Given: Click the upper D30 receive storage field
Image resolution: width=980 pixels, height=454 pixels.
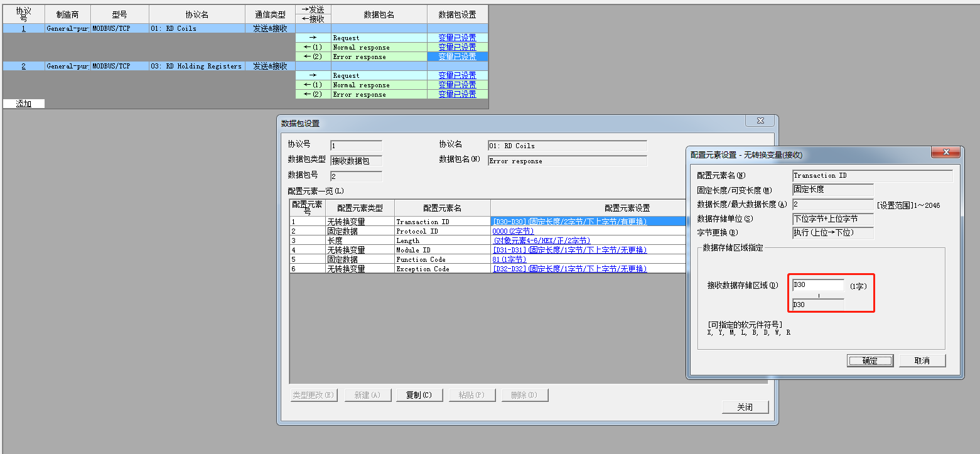Looking at the screenshot, I should [818, 285].
